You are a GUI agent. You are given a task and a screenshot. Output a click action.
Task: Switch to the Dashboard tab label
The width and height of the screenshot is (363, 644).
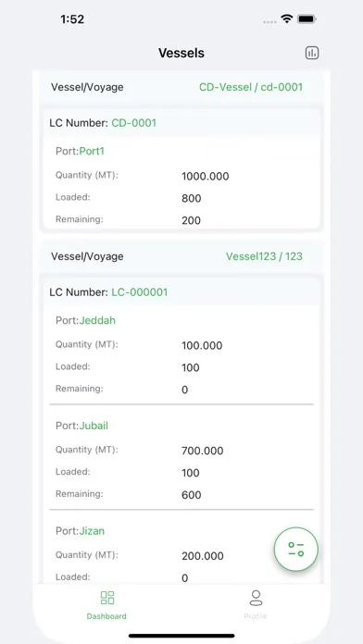(106, 616)
